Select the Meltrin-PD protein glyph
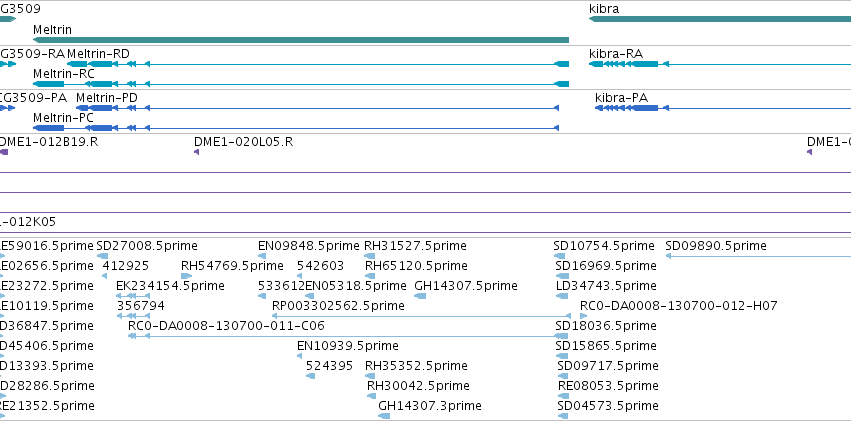The width and height of the screenshot is (851, 421). [x=317, y=108]
